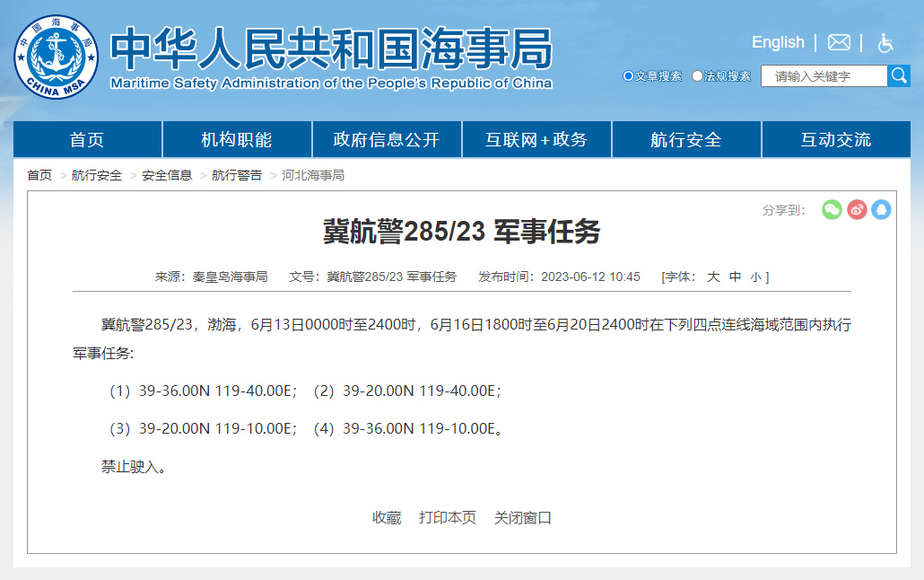Image resolution: width=924 pixels, height=580 pixels.
Task: Select the 文章搜索 radio button
Action: (628, 75)
